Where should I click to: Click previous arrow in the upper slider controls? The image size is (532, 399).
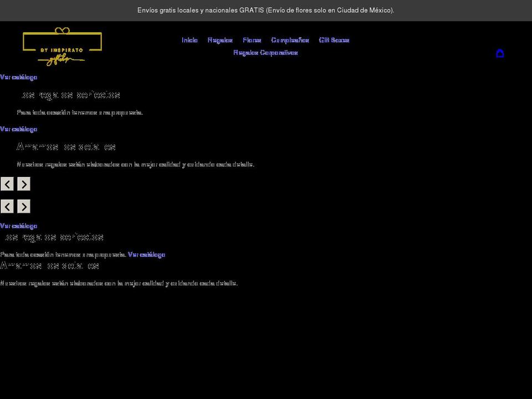point(7,184)
